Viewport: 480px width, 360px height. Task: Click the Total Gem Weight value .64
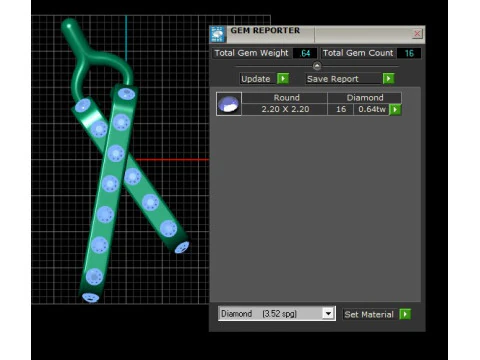(x=305, y=53)
